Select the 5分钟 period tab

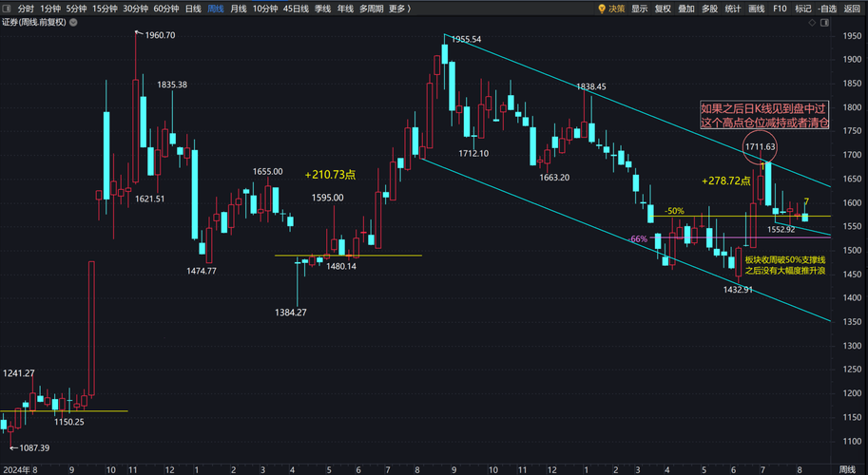(76, 9)
